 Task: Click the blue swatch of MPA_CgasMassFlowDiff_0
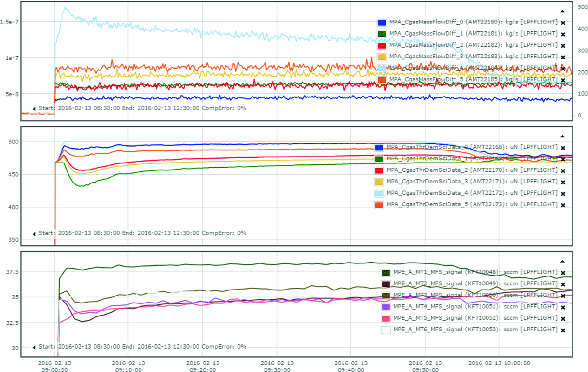click(382, 22)
